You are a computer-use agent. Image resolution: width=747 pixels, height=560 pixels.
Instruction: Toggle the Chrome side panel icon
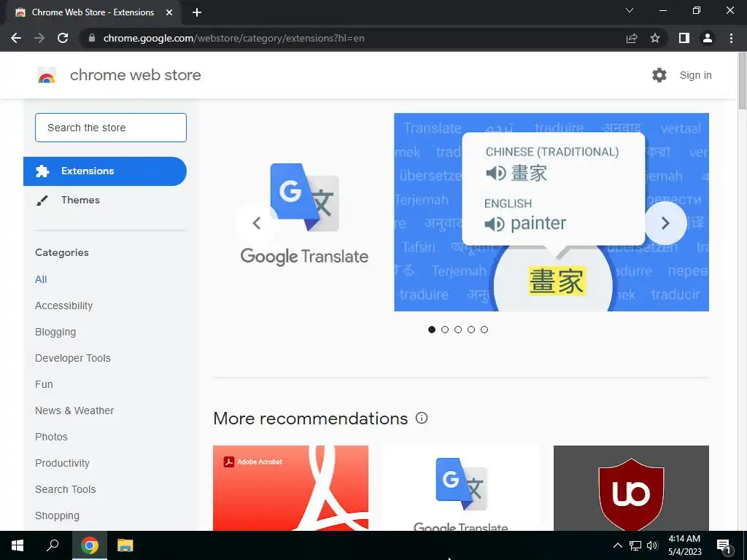point(684,38)
